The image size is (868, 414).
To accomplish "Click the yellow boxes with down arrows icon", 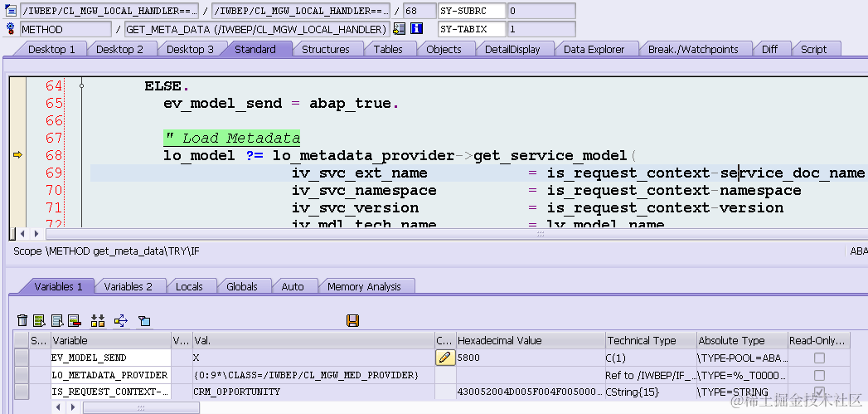I will [98, 320].
